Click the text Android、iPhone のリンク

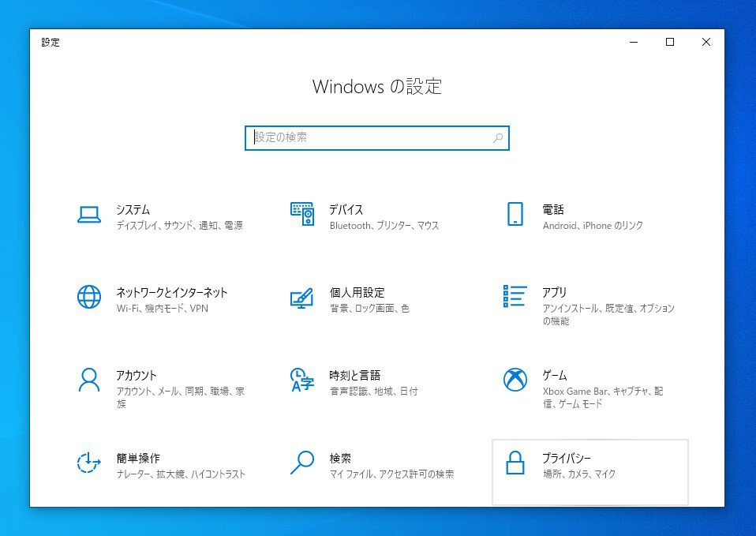point(593,225)
